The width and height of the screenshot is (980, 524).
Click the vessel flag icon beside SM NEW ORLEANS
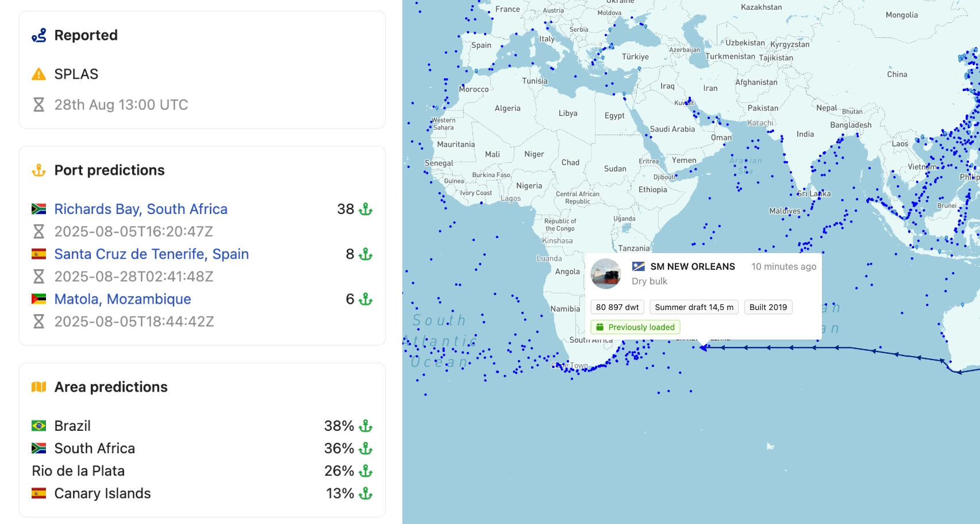point(639,266)
